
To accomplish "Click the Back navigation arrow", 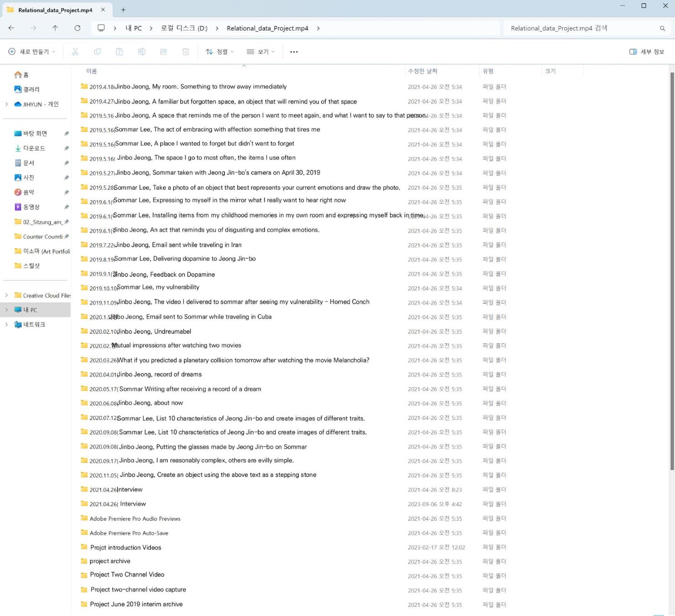I will 11,28.
